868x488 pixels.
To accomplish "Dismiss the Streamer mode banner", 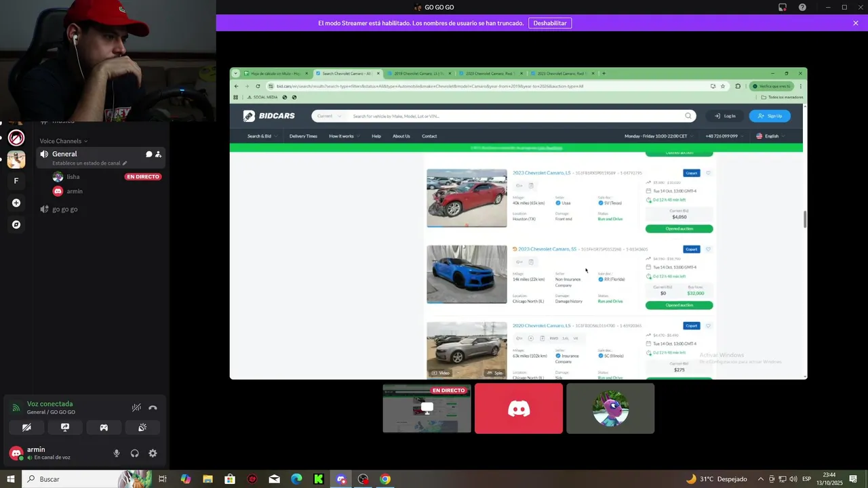I will pos(856,23).
